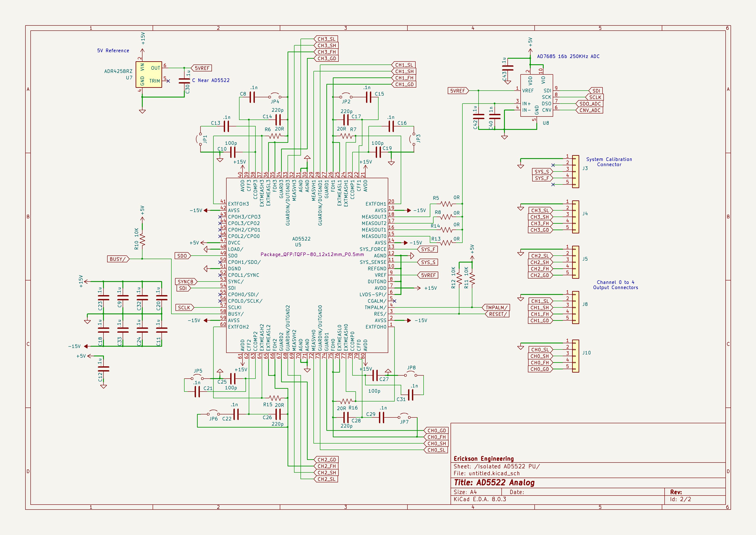
Task: Select bypass capacitor C23
Action: click(103, 298)
